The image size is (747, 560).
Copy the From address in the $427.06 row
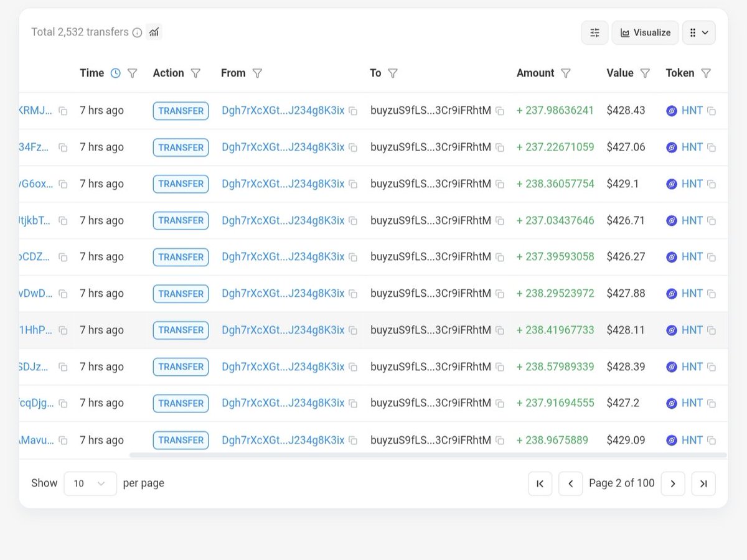point(353,148)
